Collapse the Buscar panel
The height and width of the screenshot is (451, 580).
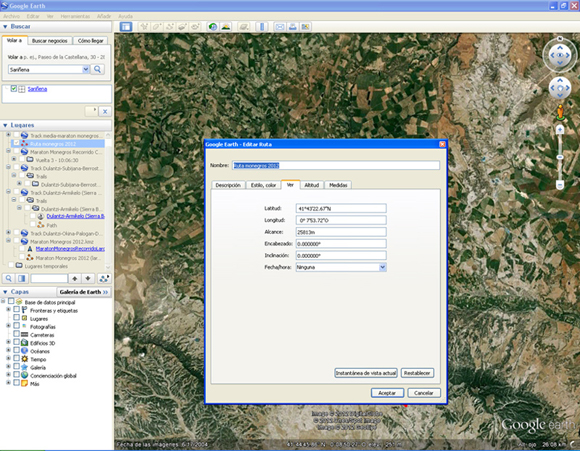pyautogui.click(x=5, y=27)
